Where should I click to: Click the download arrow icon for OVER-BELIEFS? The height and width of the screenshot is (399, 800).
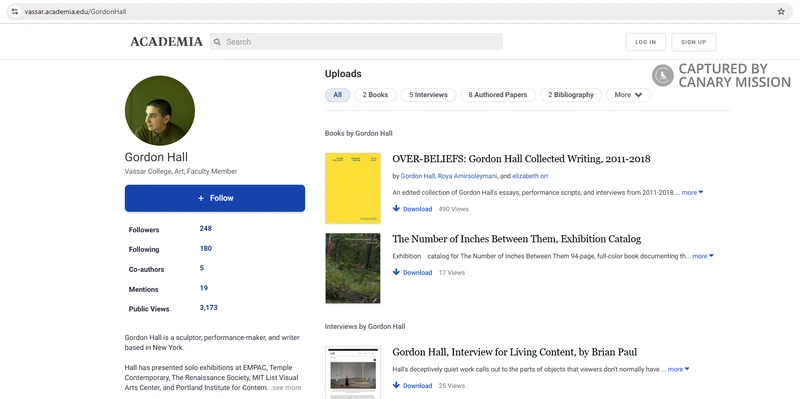(396, 208)
